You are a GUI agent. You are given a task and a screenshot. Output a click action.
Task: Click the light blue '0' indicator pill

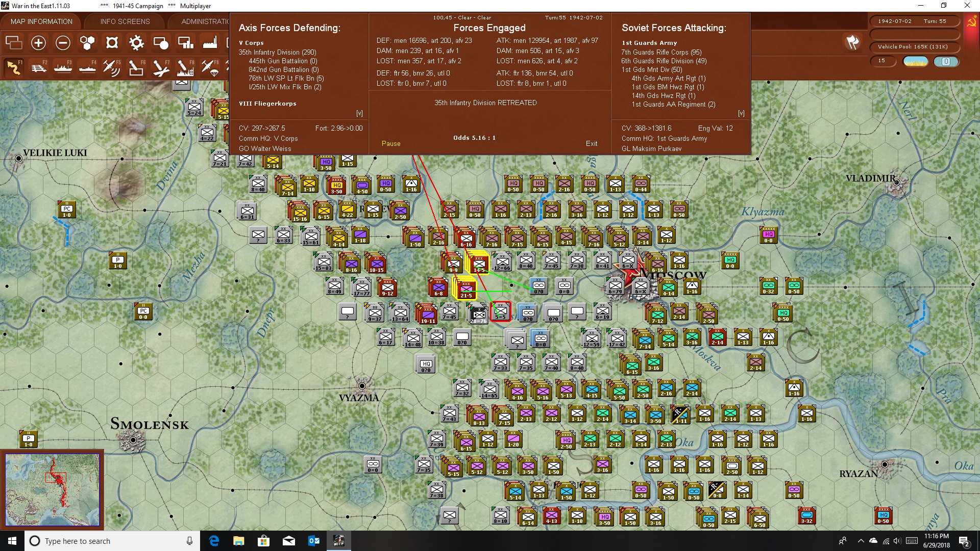(x=946, y=61)
